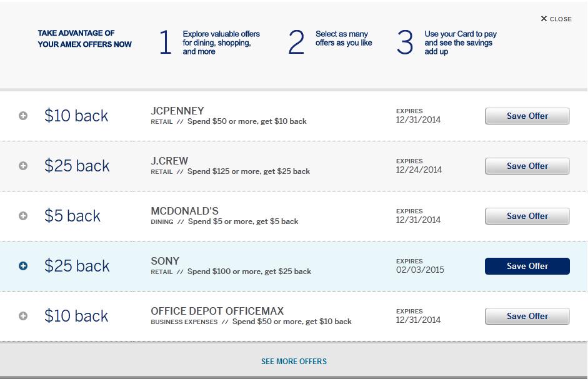Save the JCPenney $10 back offer
Viewport: 588px width, 381px height.
tap(527, 116)
